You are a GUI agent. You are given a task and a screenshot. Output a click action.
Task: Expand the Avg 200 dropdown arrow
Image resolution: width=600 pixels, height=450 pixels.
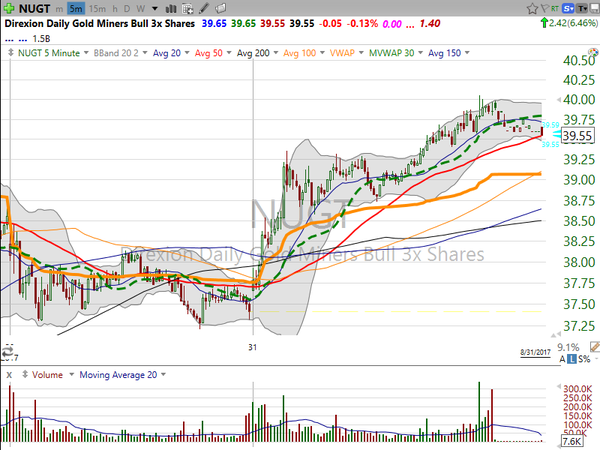tap(276, 53)
